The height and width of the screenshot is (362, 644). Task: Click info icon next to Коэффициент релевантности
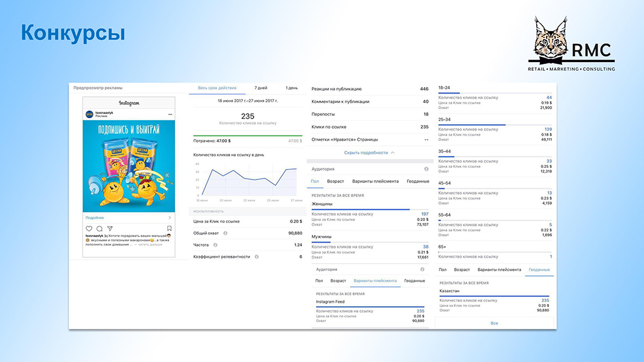pyautogui.click(x=255, y=257)
